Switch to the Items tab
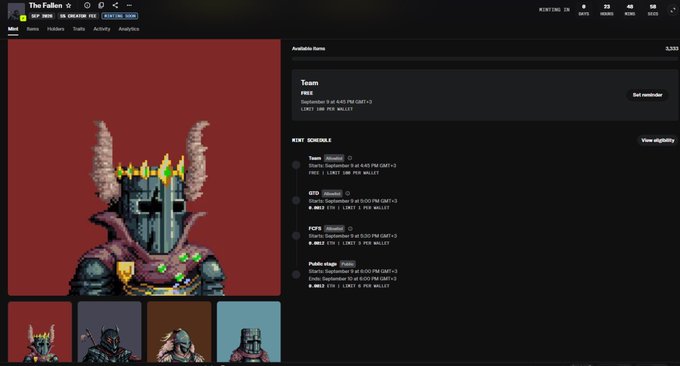The image size is (680, 366). (x=33, y=29)
